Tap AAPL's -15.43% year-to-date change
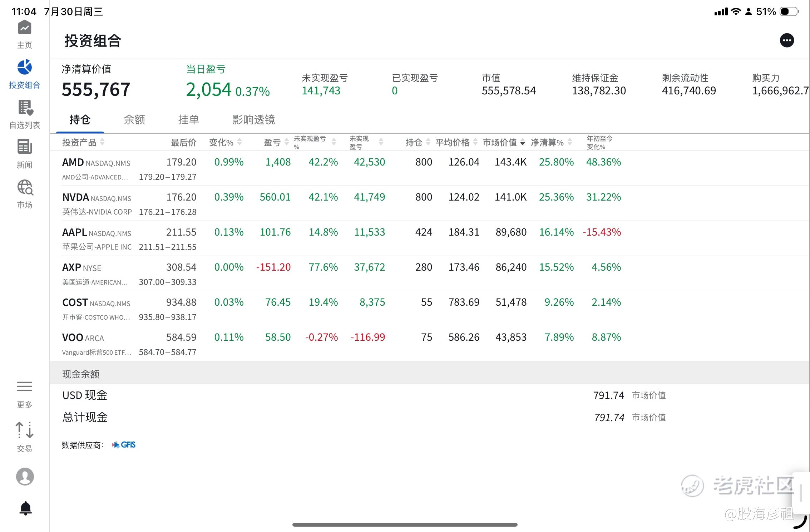This screenshot has width=810, height=532. pos(602,232)
